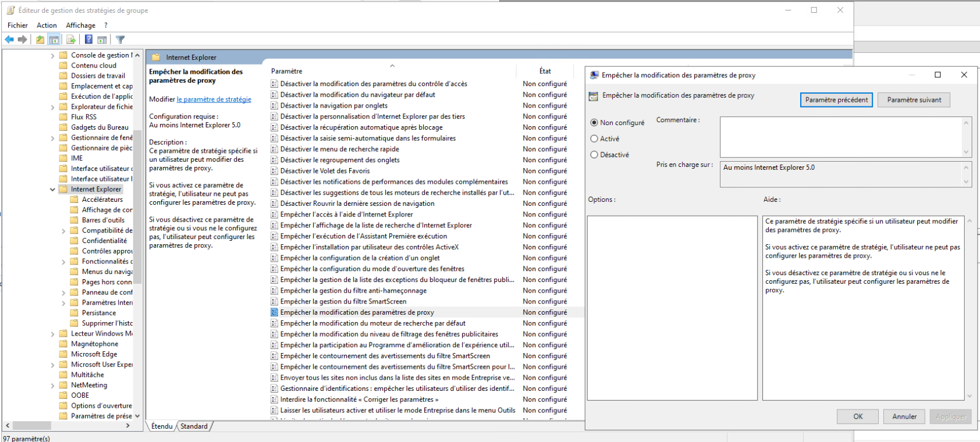
Task: Select the "Non configuré" radio button
Action: click(x=594, y=123)
